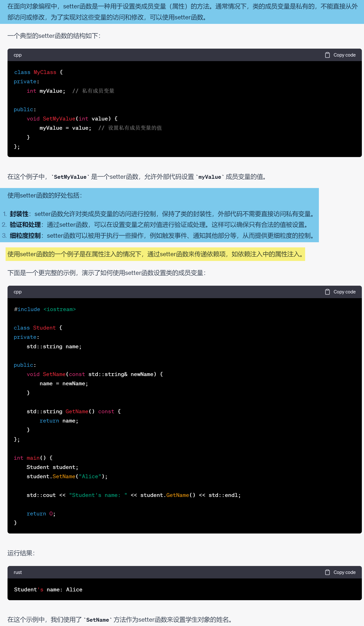Click the bold '封装性' list item heading
This screenshot has height=626, width=364.
(x=19, y=214)
